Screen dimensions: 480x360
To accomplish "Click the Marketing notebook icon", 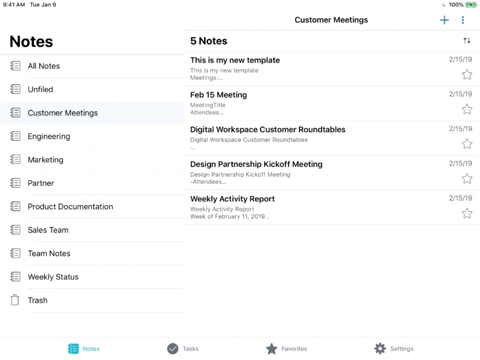I will click(15, 159).
